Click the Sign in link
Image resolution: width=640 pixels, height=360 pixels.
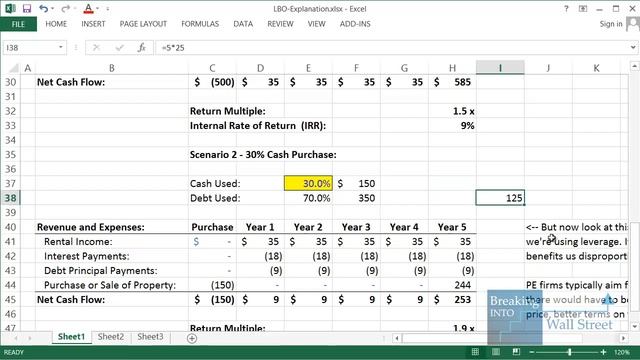click(x=611, y=24)
